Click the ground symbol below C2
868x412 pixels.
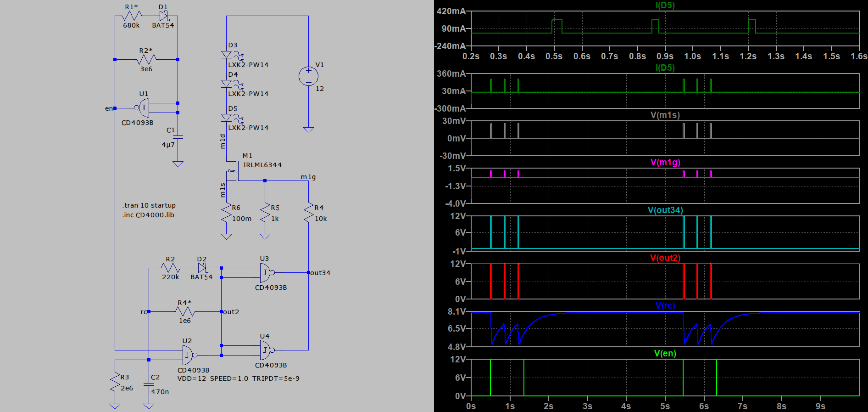pyautogui.click(x=149, y=406)
